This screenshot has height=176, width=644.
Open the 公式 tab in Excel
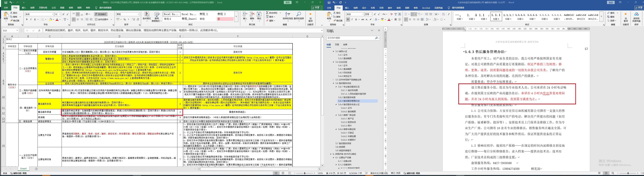coord(54,8)
